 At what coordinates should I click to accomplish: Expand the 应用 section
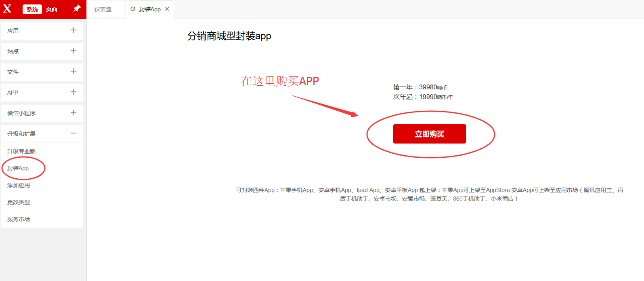coord(73,30)
